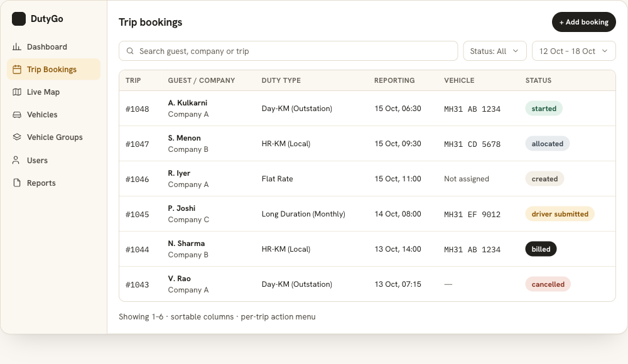Focus the guest, company or trip search field

tap(288, 51)
